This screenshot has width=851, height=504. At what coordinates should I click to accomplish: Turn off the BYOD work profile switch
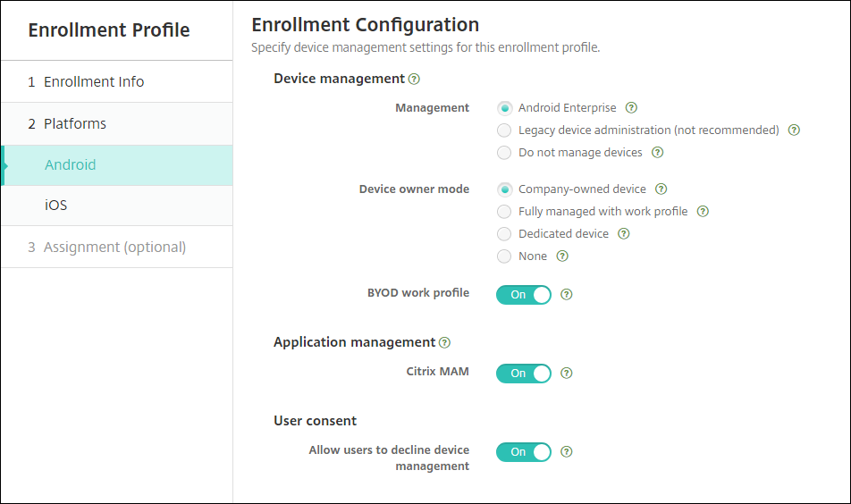coord(524,294)
